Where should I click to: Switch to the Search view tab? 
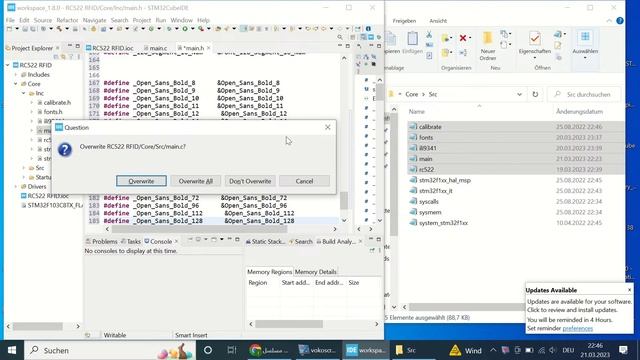pyautogui.click(x=301, y=241)
